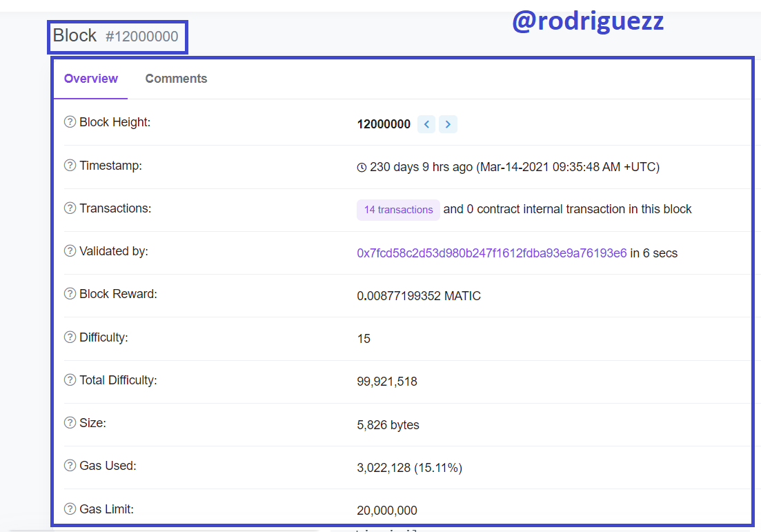
Task: Click timestamp text Mar-14-2021 09:35:48 AM
Action: click(x=550, y=167)
